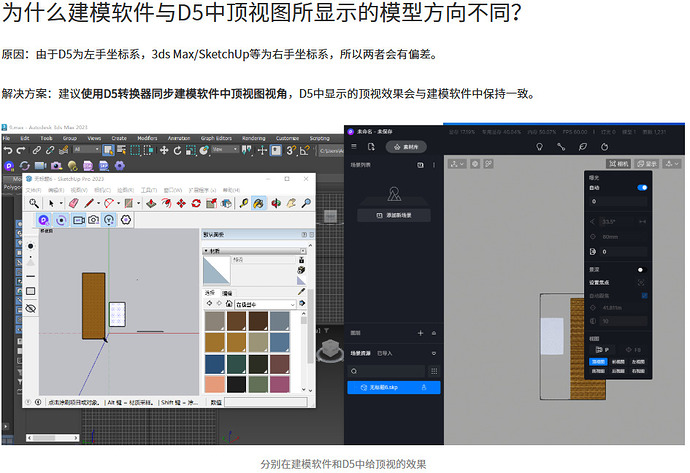Collapse the materials section triangle in SketchUp tray
Screen dimensions: 690x473
(206, 251)
